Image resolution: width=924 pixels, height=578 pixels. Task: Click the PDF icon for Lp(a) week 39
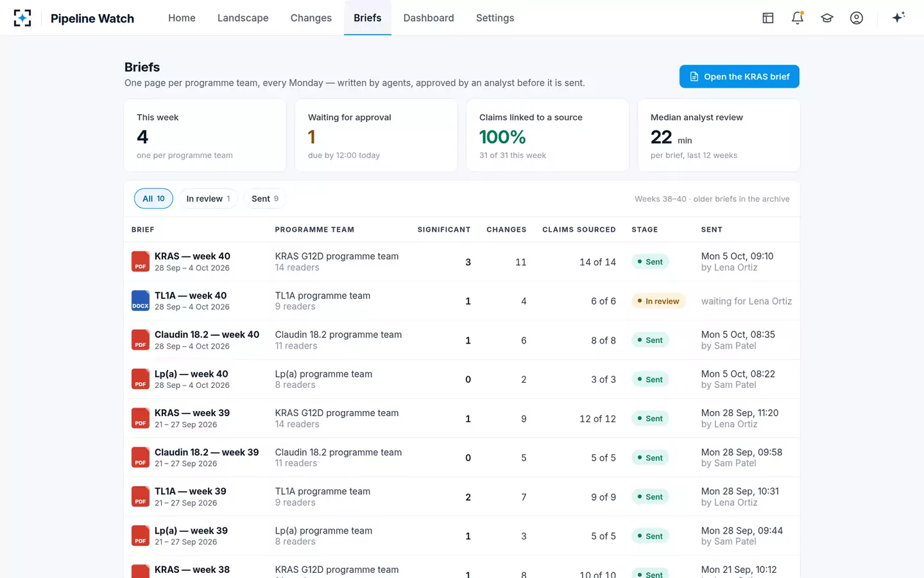[x=141, y=536]
